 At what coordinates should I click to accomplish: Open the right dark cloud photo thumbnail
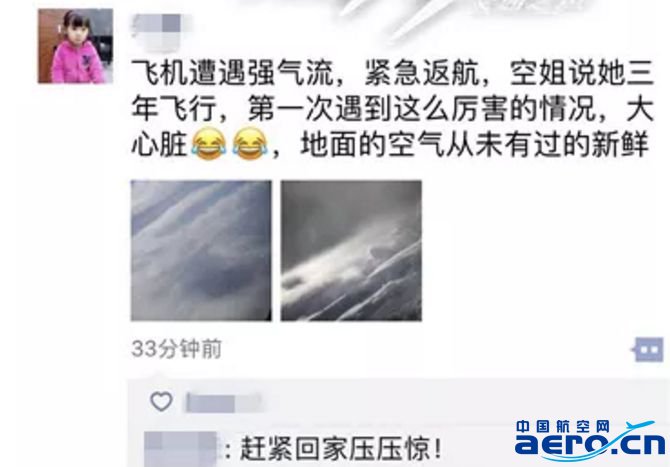pos(351,250)
